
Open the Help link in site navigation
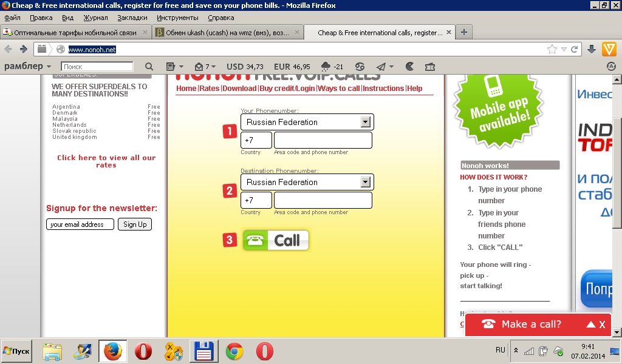pyautogui.click(x=414, y=89)
